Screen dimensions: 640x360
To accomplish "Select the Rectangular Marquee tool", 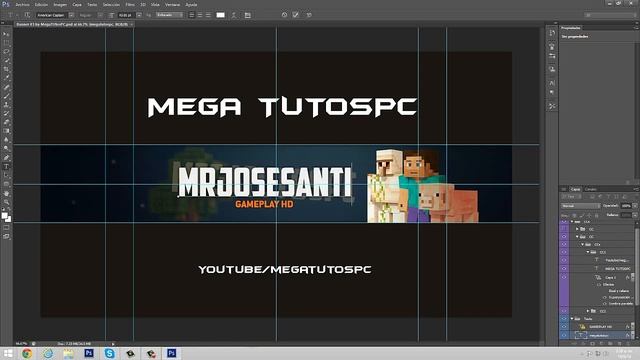I will pyautogui.click(x=6, y=43).
